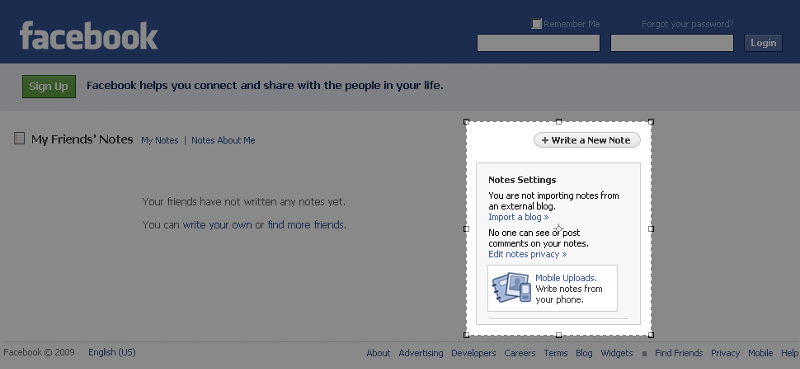Open the Privacy footer link
800x369 pixels.
[x=726, y=353]
